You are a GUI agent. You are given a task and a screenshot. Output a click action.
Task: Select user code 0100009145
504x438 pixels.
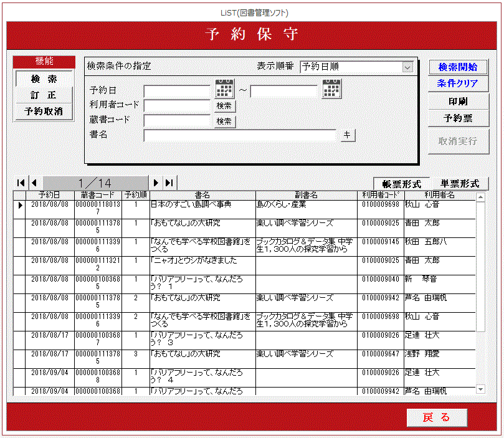(x=381, y=247)
